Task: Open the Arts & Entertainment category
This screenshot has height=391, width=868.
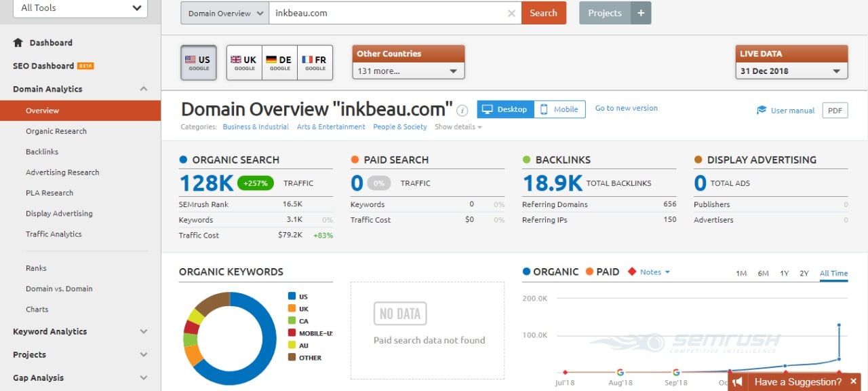Action: [331, 127]
